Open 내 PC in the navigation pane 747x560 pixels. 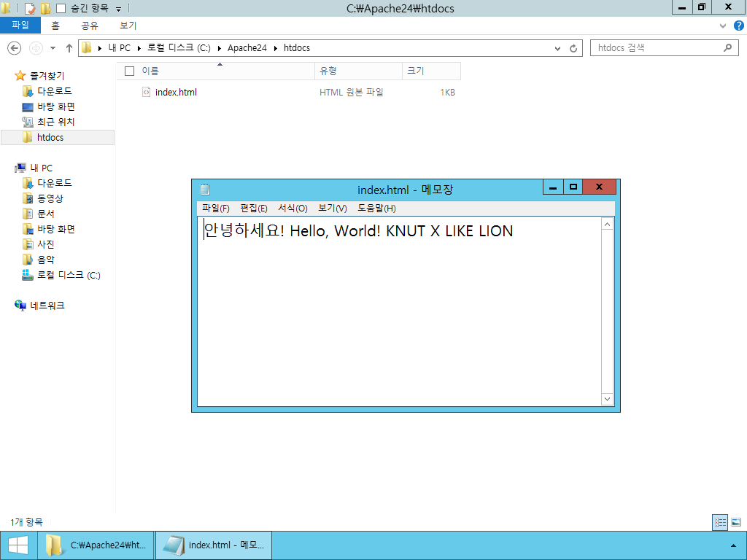41,168
